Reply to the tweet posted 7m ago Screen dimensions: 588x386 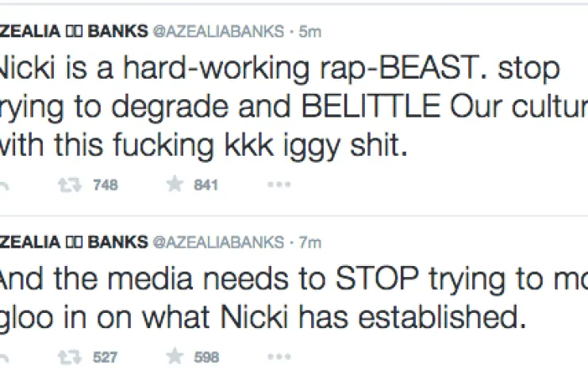(x=4, y=357)
